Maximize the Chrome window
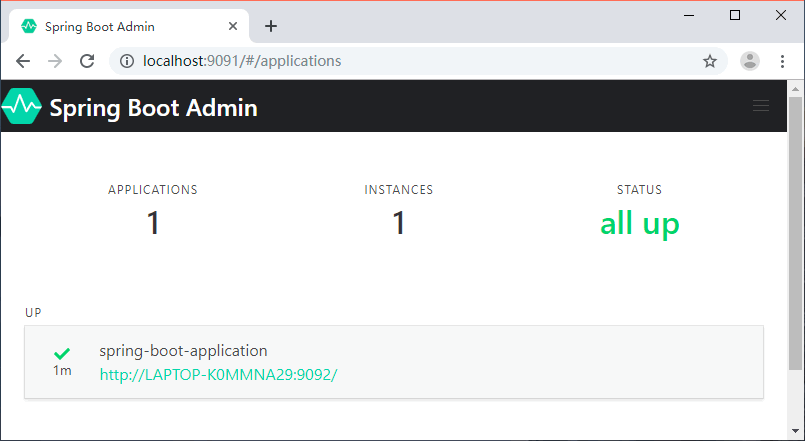The width and height of the screenshot is (805, 441). (x=735, y=15)
